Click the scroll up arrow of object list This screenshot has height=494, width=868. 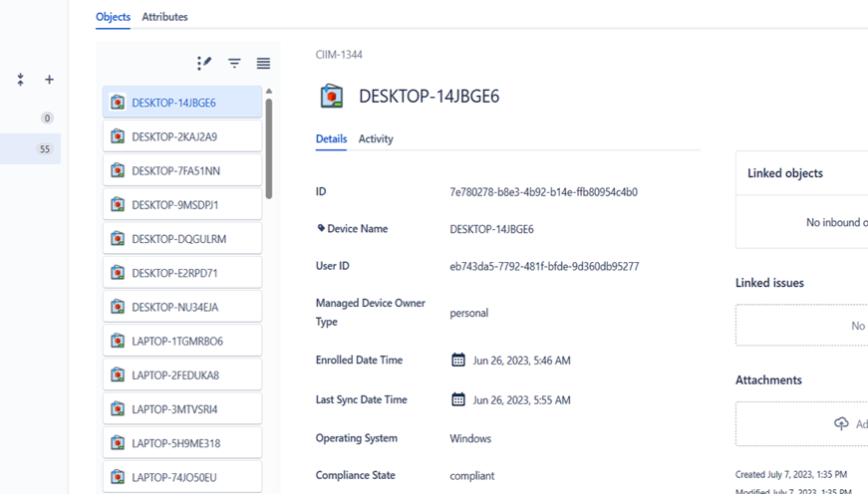268,91
